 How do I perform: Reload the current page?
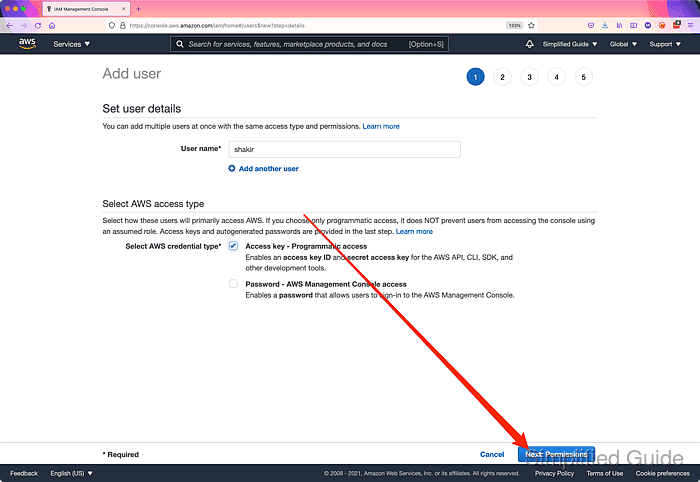coord(38,25)
